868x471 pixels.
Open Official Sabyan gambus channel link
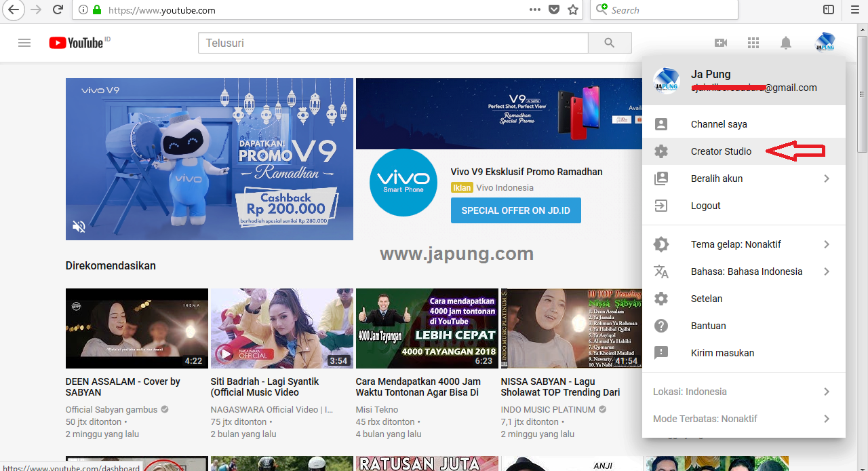click(112, 409)
